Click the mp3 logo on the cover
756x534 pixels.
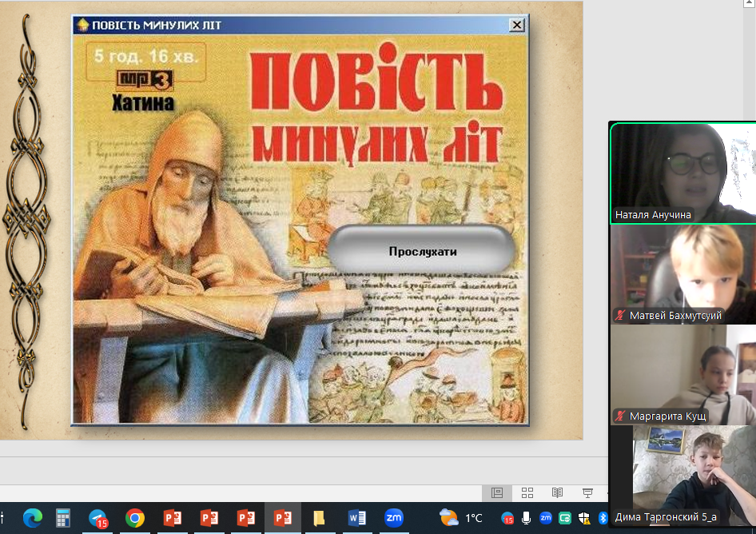[x=145, y=80]
